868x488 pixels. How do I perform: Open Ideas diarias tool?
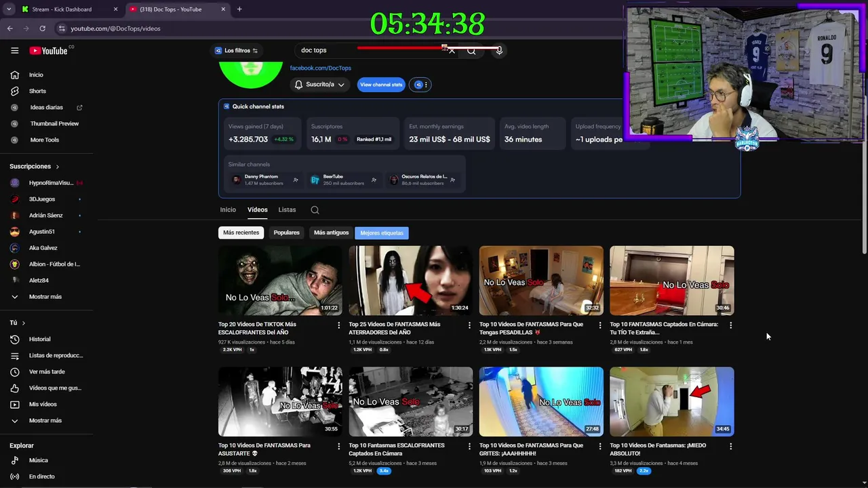point(46,107)
